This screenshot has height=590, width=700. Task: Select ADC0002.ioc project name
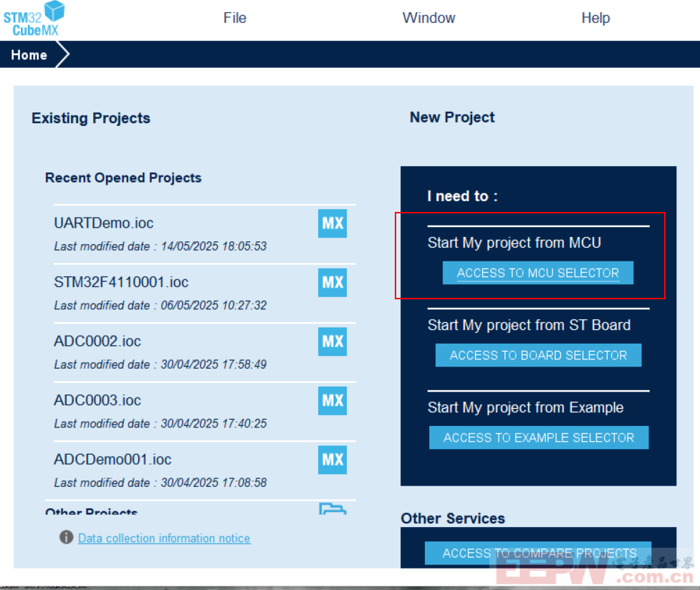97,341
